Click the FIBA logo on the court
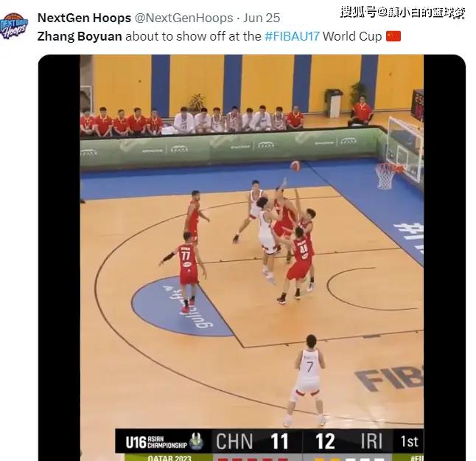This screenshot has height=461, width=476. [390, 378]
